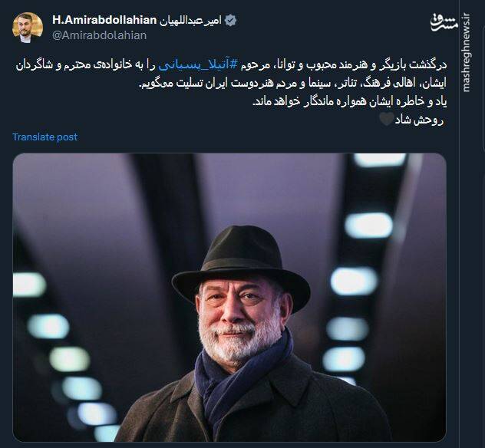Click the closing phrase روحش شاد
The image size is (485, 448).
click(x=419, y=120)
